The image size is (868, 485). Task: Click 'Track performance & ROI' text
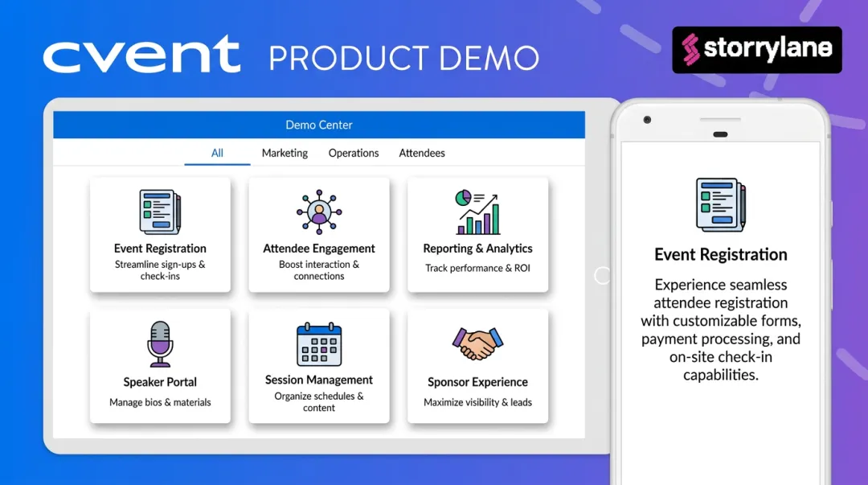coord(477,268)
